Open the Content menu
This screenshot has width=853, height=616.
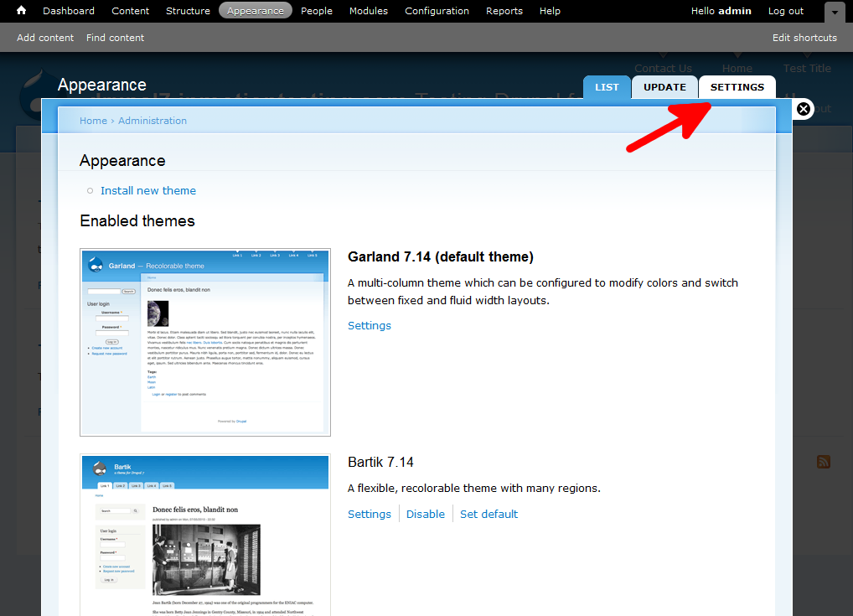[130, 11]
